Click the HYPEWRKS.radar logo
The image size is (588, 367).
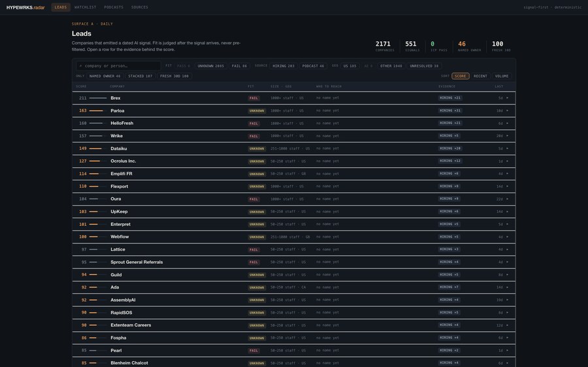[25, 7]
